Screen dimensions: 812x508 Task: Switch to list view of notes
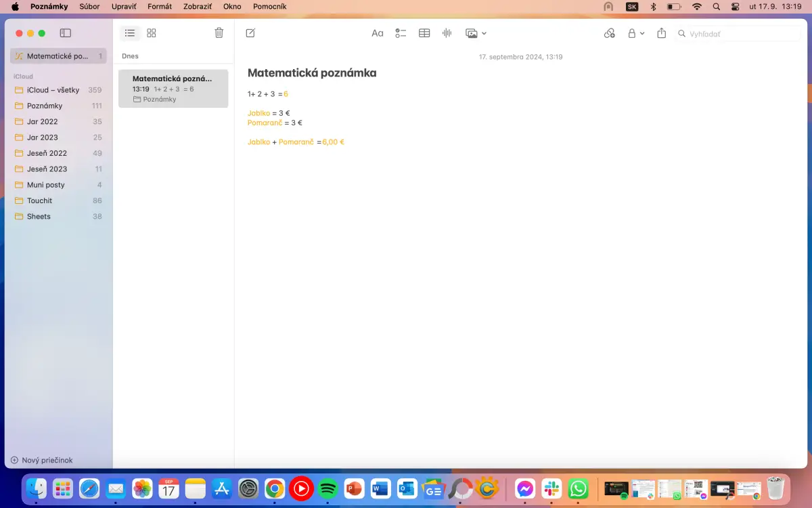click(x=130, y=33)
